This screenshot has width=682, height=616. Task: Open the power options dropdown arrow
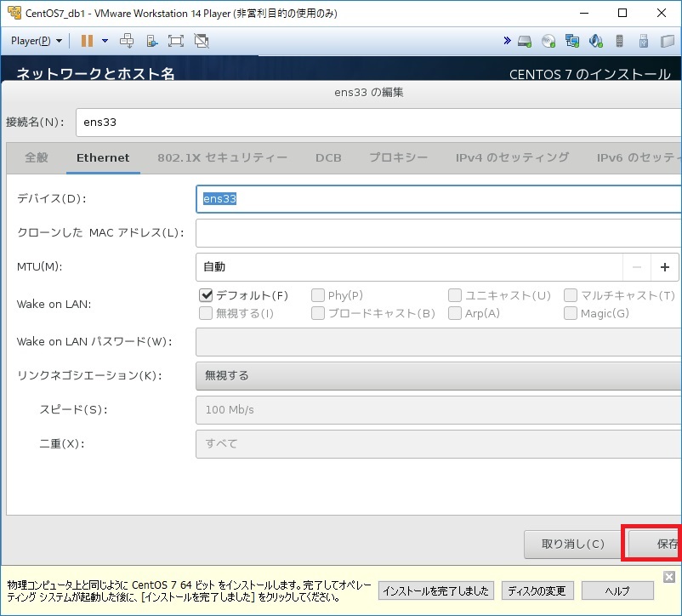click(105, 41)
